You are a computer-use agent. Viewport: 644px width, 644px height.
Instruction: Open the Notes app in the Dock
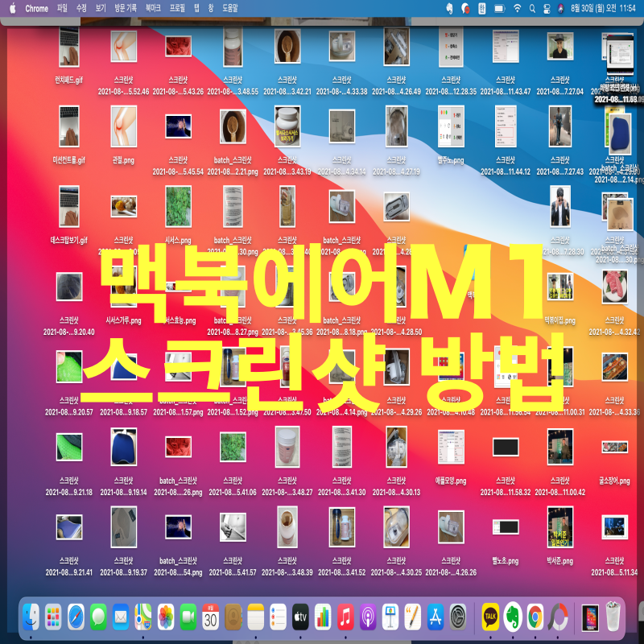tap(255, 616)
